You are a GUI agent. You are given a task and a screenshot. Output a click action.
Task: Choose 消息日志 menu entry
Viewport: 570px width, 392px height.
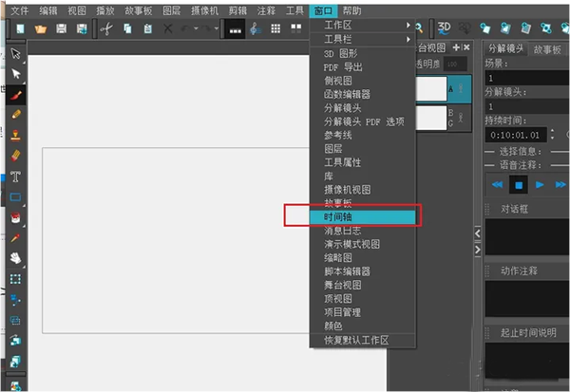[x=362, y=231]
